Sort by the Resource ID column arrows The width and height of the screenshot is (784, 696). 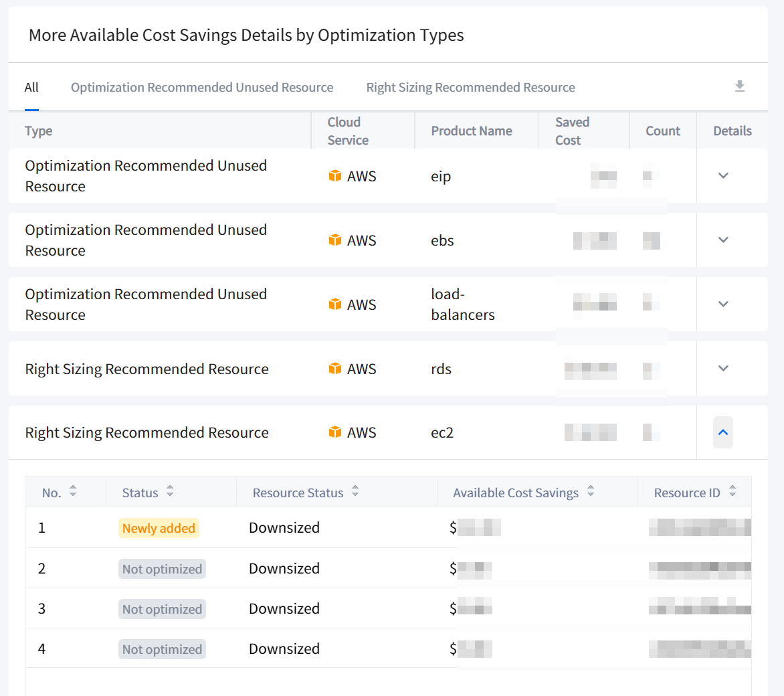(732, 492)
